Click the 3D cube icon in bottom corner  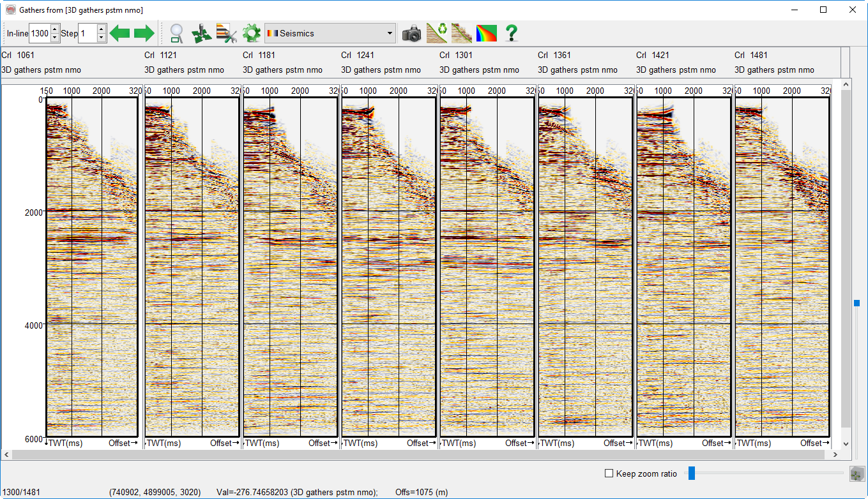(857, 474)
